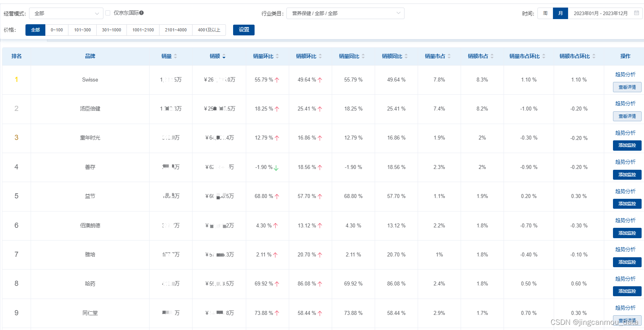Click 添加监控 for 佰澳朗德 row

627,233
